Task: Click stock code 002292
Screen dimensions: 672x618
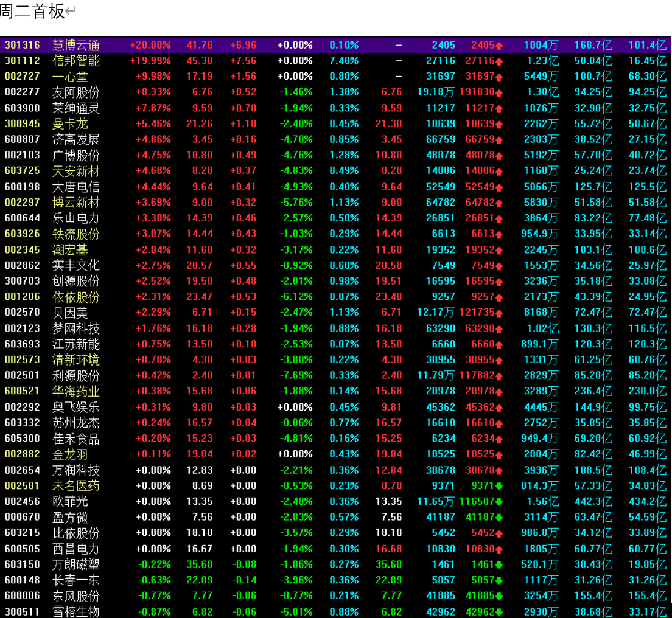Action: (x=23, y=407)
